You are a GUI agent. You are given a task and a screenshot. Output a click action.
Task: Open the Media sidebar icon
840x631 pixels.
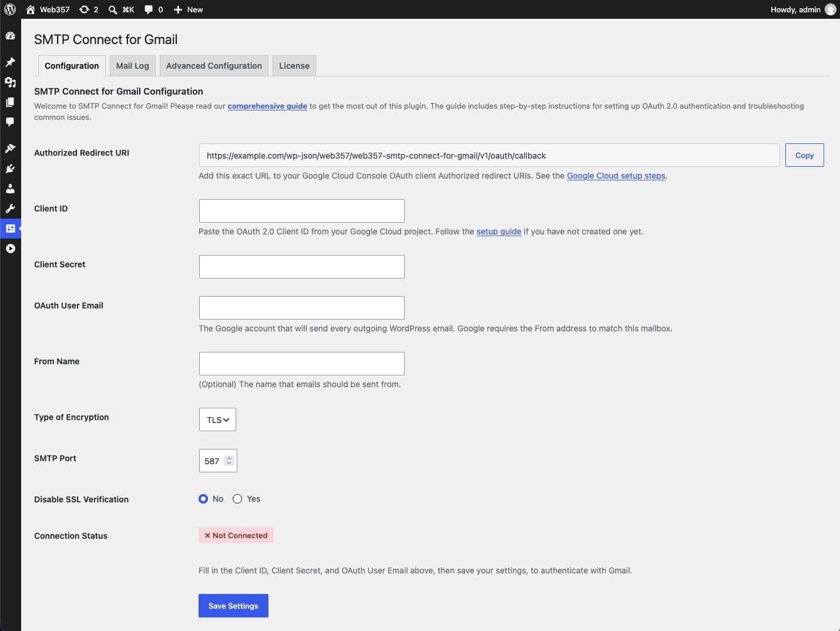10,82
